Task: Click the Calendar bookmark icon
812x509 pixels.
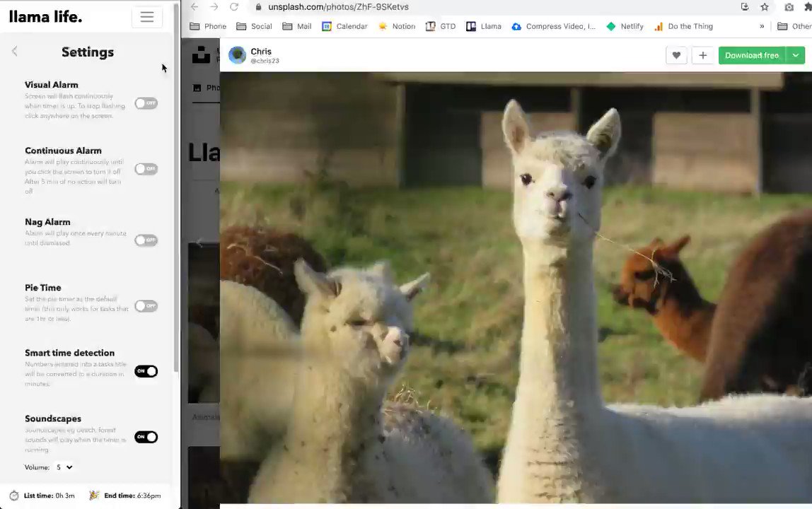Action: click(326, 26)
